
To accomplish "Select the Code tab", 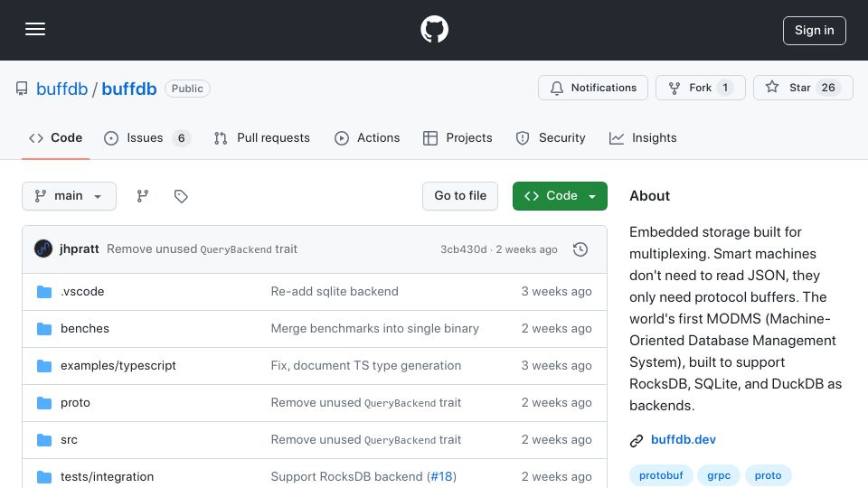I will pyautogui.click(x=55, y=137).
